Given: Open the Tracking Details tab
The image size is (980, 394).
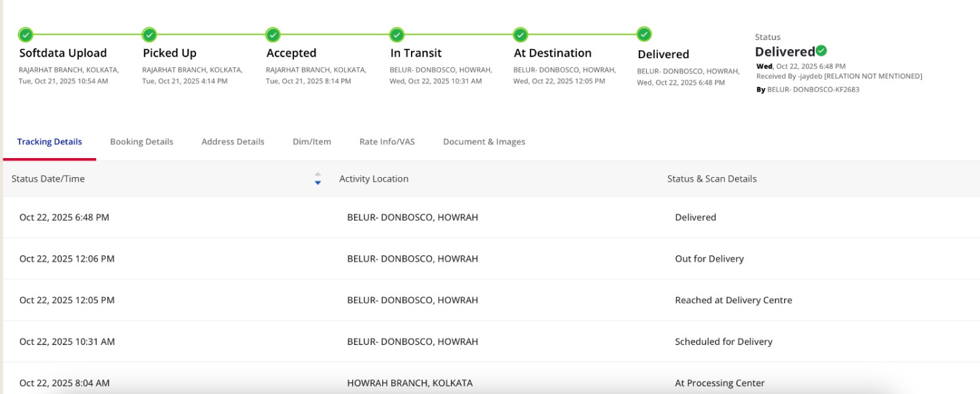Looking at the screenshot, I should click(50, 142).
